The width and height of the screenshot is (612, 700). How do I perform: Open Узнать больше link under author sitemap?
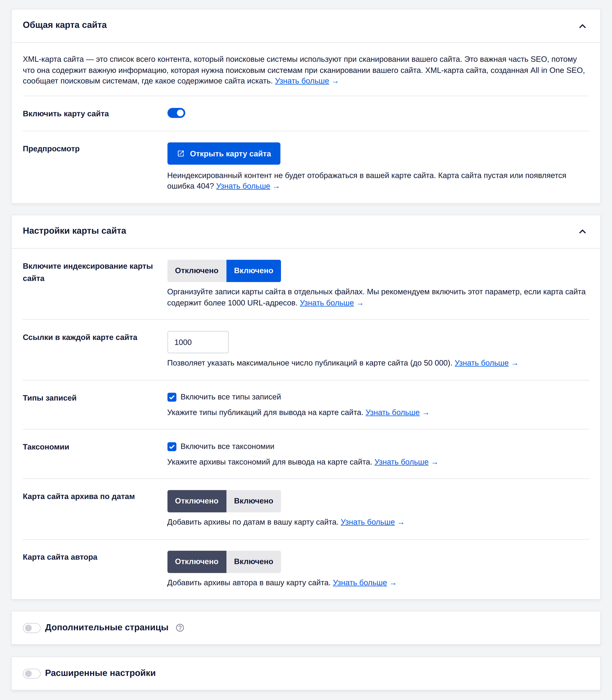pyautogui.click(x=360, y=582)
